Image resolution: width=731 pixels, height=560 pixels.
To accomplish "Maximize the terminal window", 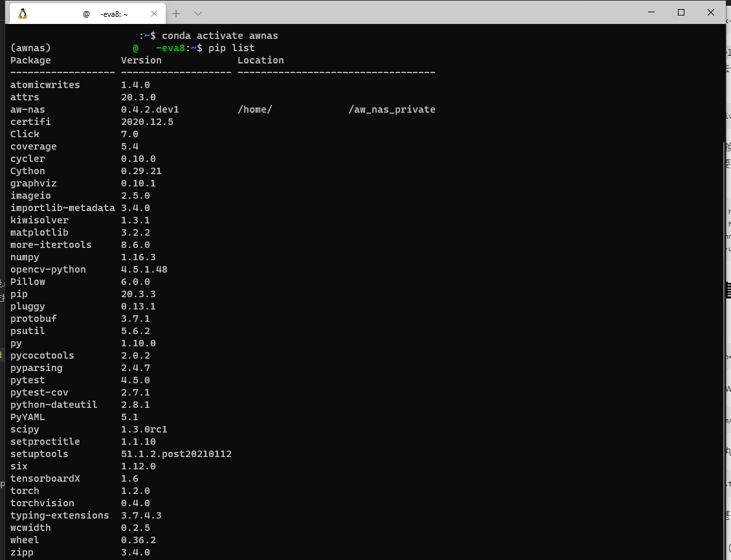I will pos(681,12).
